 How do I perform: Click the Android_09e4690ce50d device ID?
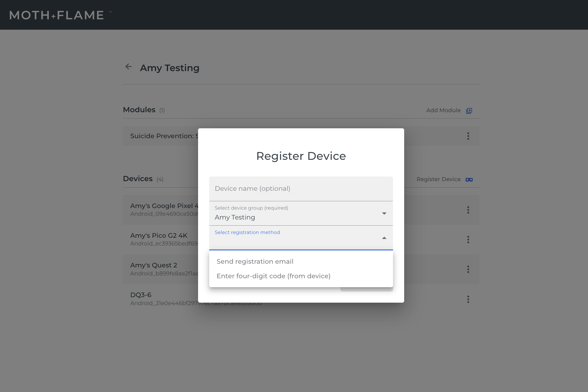(164, 214)
